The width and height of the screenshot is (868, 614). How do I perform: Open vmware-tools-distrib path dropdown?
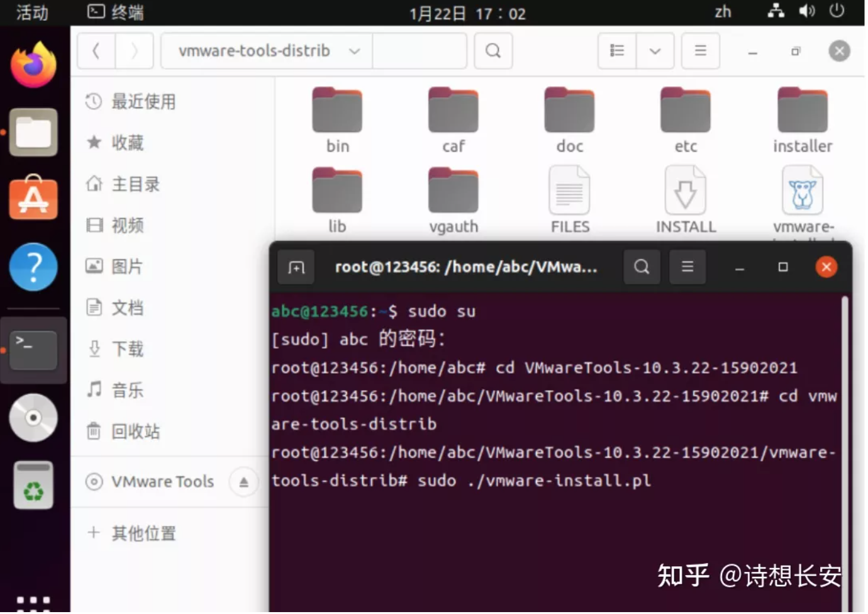coord(267,51)
